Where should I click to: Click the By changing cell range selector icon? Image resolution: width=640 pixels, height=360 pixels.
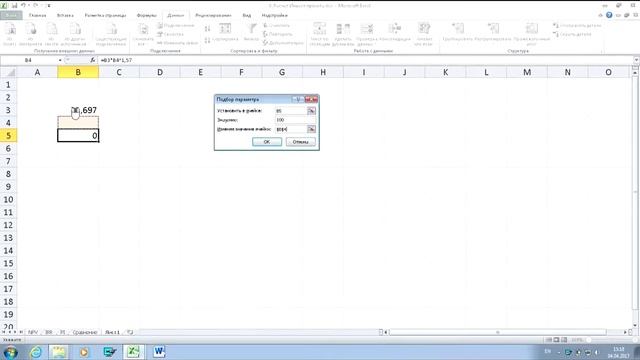pyautogui.click(x=311, y=129)
